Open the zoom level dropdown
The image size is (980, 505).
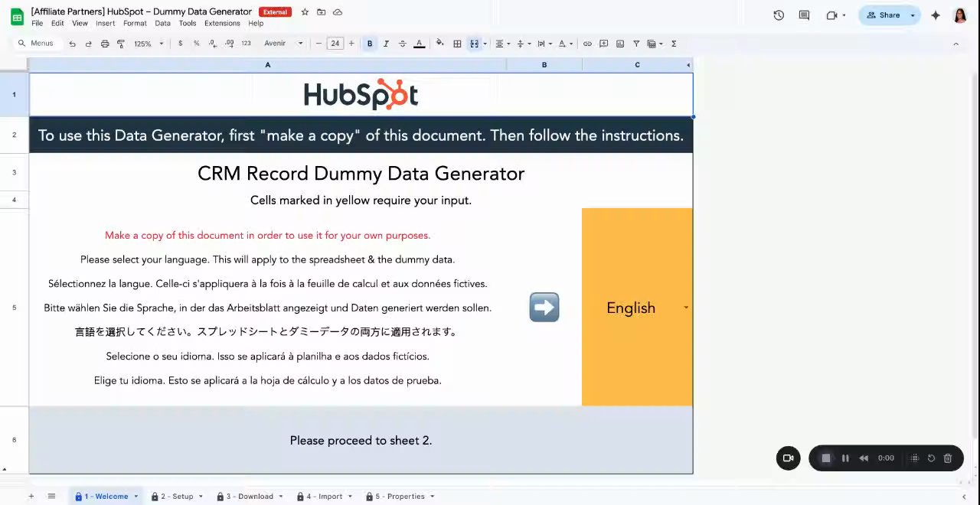click(149, 44)
